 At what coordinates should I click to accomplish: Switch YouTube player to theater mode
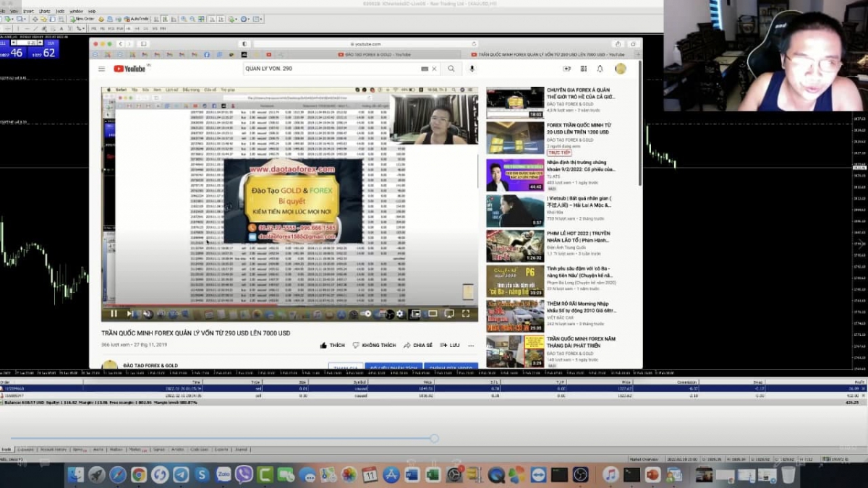[433, 313]
